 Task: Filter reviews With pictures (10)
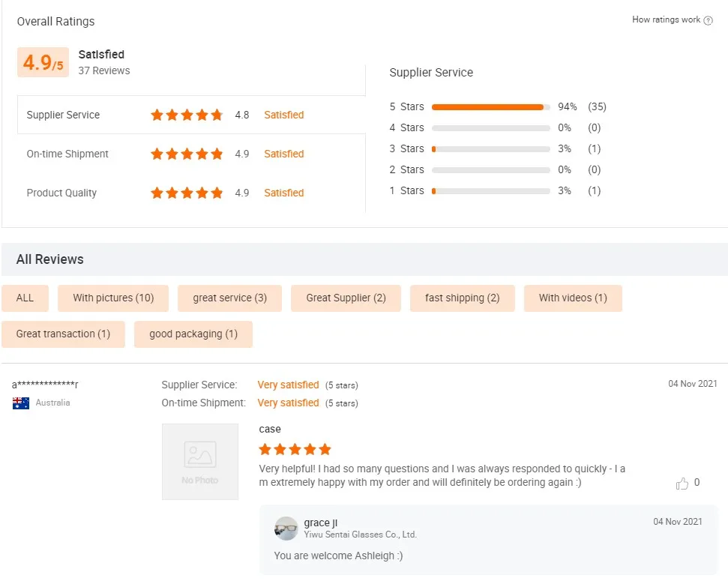click(x=113, y=298)
